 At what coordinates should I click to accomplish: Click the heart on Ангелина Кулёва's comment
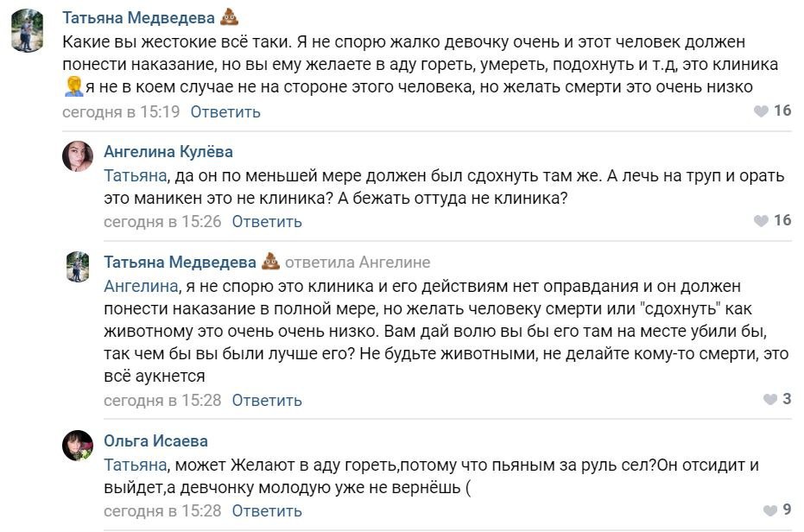tap(761, 221)
